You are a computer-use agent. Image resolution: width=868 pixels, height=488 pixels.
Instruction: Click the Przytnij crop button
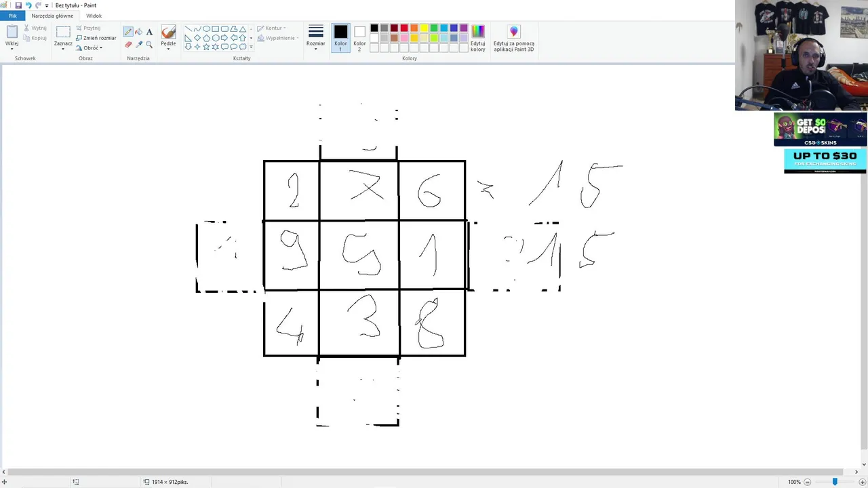(88, 28)
